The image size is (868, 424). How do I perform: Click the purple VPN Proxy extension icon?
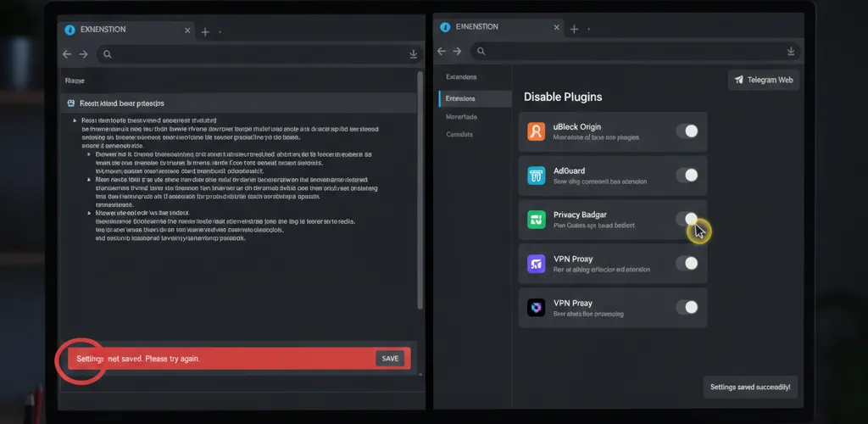(x=537, y=264)
